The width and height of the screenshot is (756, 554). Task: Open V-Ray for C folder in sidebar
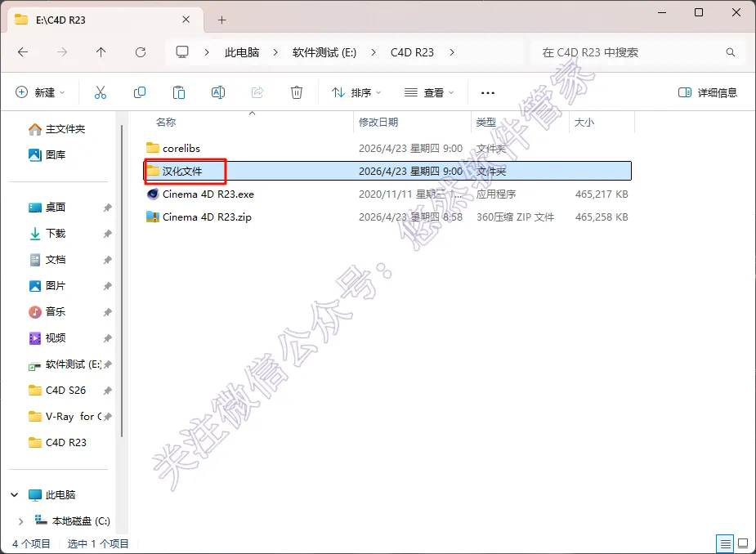click(x=65, y=416)
